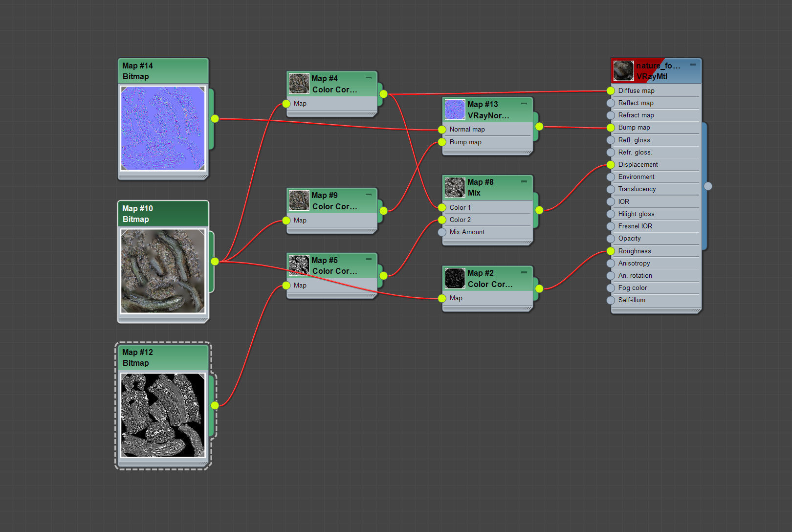This screenshot has width=792, height=532.
Task: Click the Bump map socket on VRayMtl
Action: [x=611, y=128]
